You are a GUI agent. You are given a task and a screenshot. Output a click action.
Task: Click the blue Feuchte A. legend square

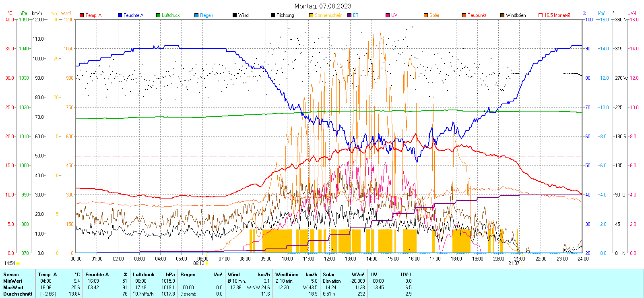(120, 15)
